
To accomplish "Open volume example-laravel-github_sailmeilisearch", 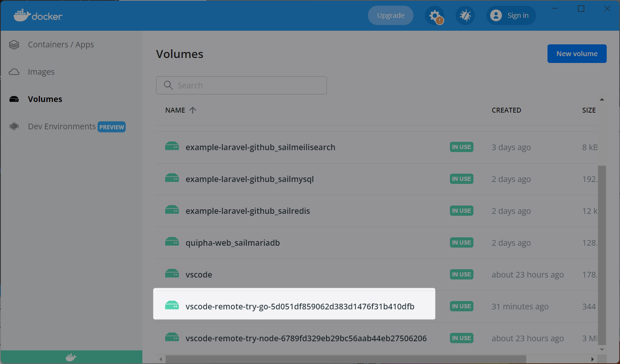I will (260, 147).
